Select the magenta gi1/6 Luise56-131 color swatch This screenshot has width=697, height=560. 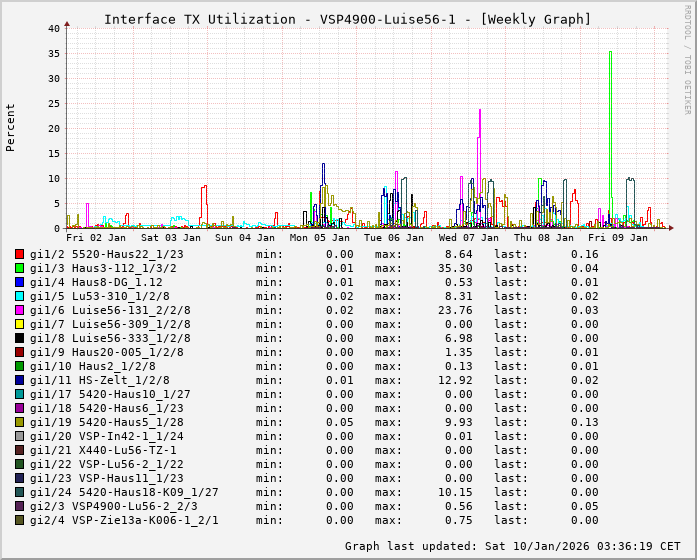pos(20,310)
